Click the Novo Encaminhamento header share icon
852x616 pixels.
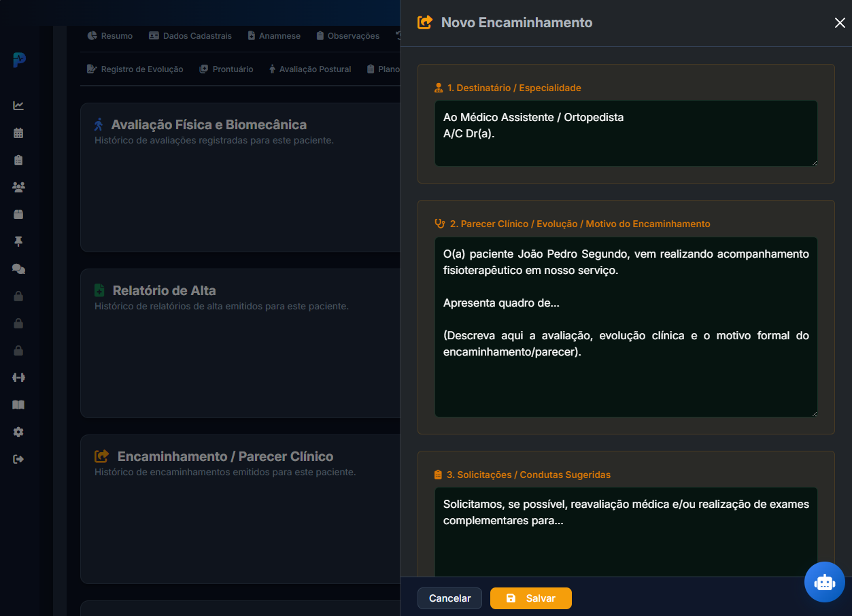click(x=424, y=22)
